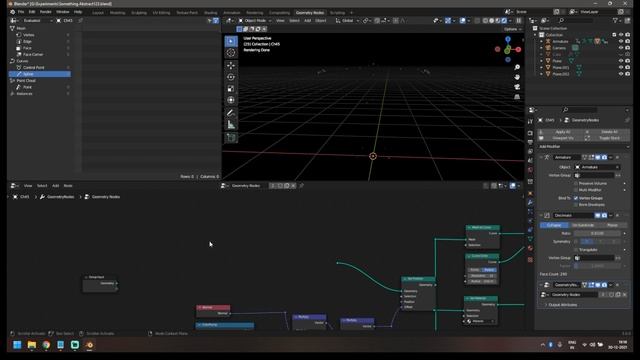Open the viewport Options dropdown
640x360 pixels.
pos(512,29)
